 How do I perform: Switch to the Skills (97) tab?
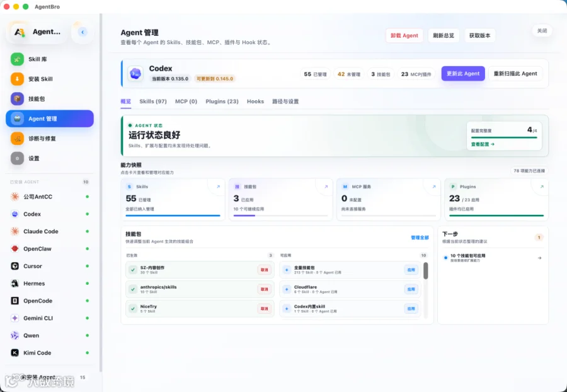(153, 101)
